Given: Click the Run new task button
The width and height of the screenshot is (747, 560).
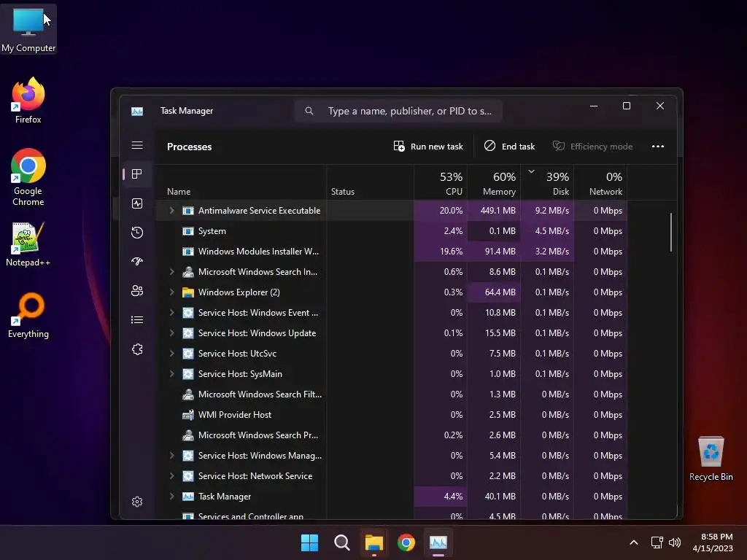Looking at the screenshot, I should (428, 147).
